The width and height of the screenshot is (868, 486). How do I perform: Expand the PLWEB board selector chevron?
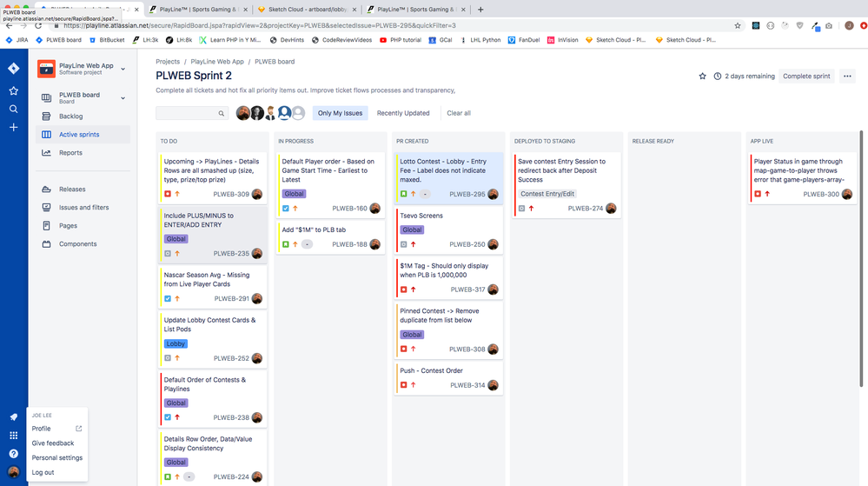123,98
